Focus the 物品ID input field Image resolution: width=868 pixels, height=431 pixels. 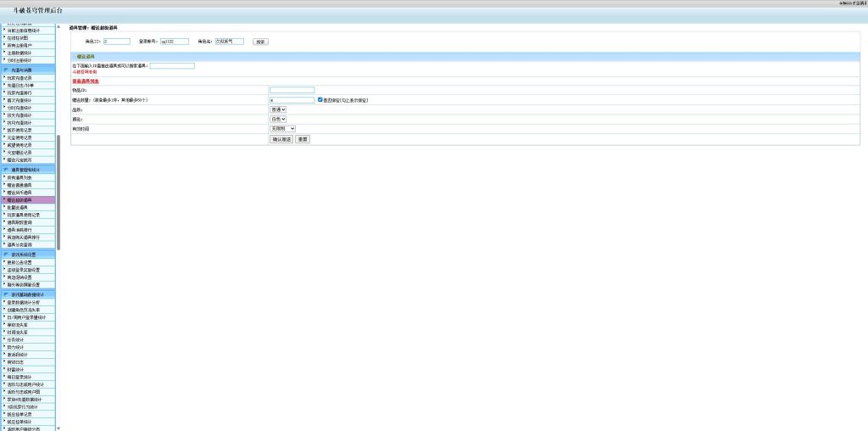pos(292,89)
